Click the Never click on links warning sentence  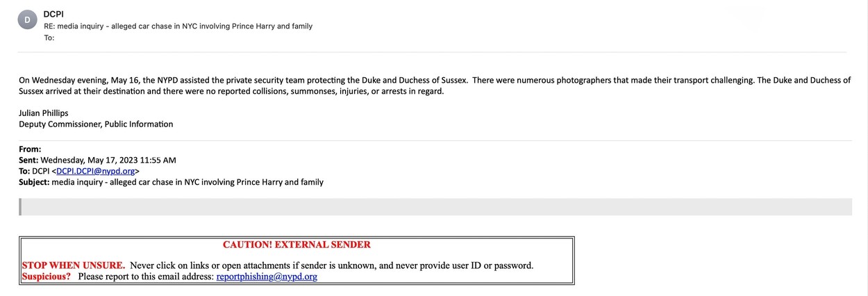(x=331, y=265)
